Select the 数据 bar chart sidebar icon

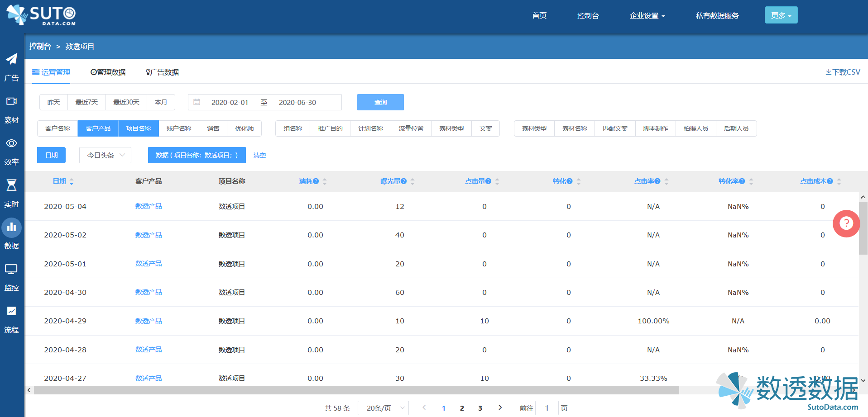[x=12, y=227]
